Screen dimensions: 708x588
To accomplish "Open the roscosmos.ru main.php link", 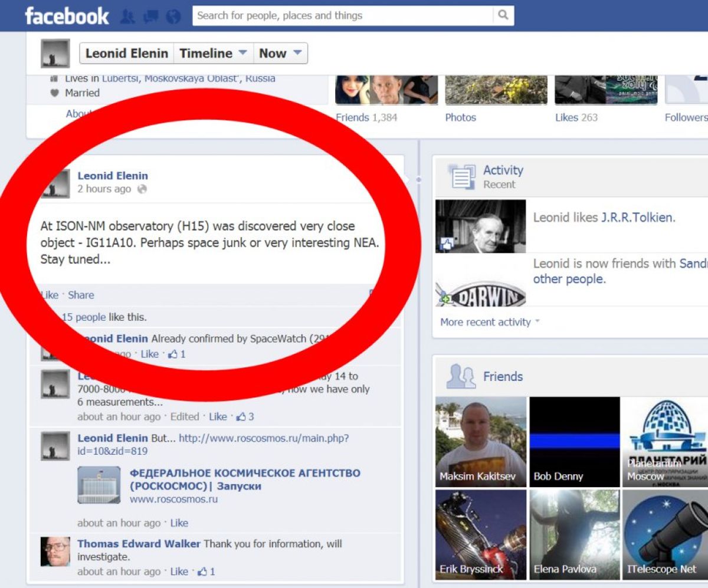I will tap(263, 438).
